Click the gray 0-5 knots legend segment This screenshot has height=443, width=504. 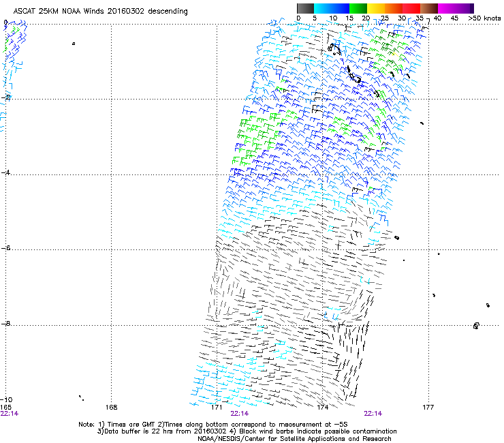tap(305, 8)
